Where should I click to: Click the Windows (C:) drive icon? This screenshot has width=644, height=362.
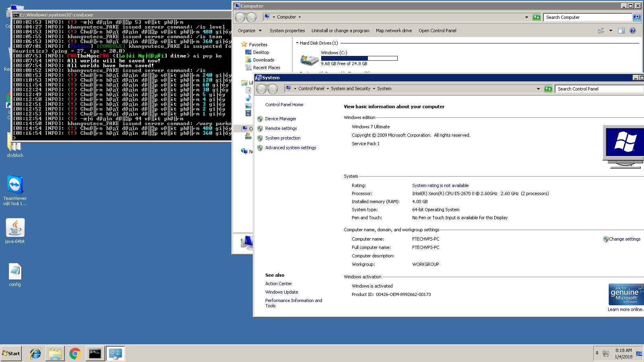(309, 60)
